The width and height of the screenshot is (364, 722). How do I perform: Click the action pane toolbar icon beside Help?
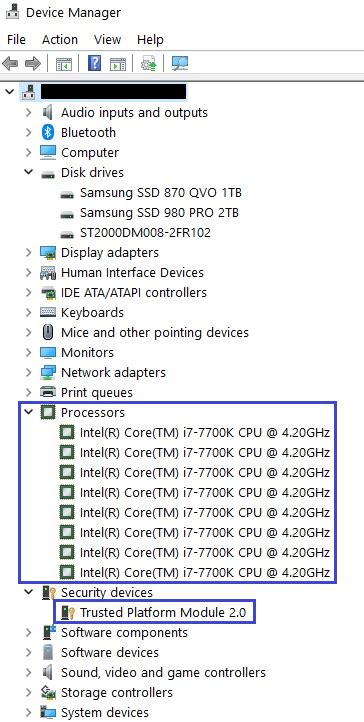[118, 64]
